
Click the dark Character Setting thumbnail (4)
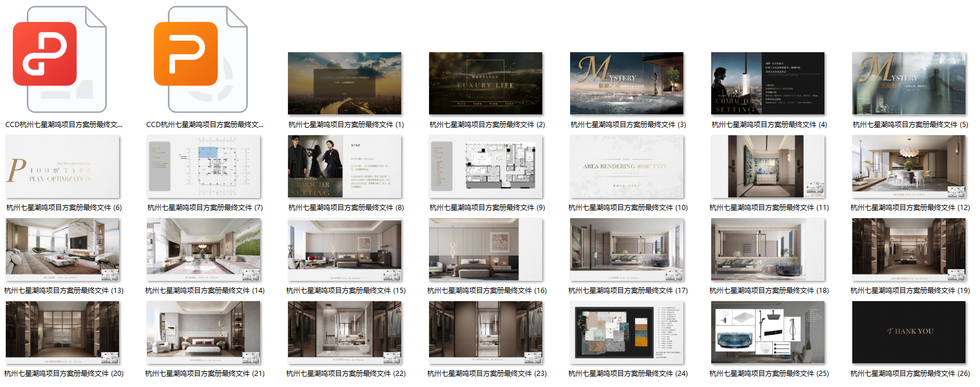click(x=768, y=84)
